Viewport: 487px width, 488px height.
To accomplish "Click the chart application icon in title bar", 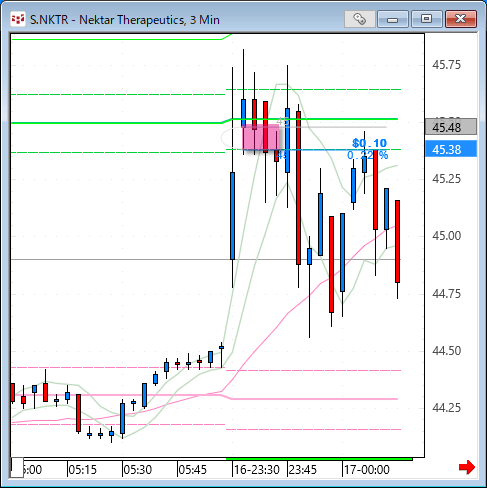I will [x=18, y=19].
